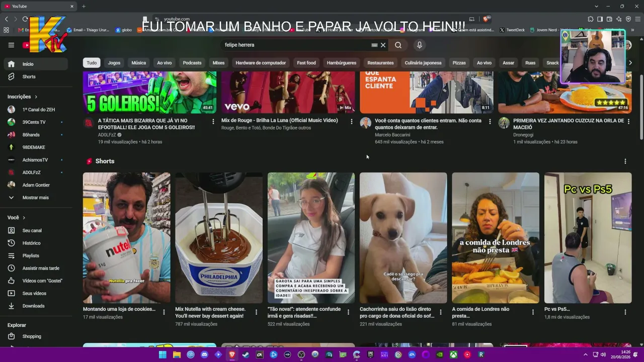644x362 pixels.
Task: Start voice search with microphone icon
Action: tap(419, 45)
